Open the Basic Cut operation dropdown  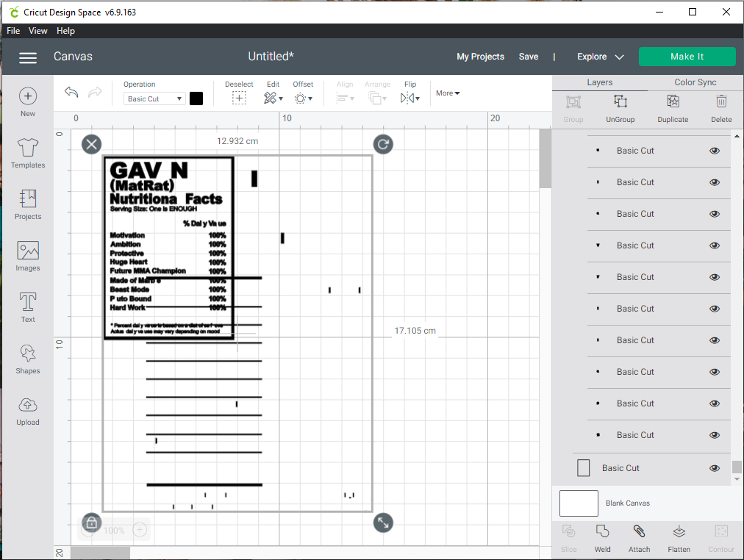[x=154, y=98]
